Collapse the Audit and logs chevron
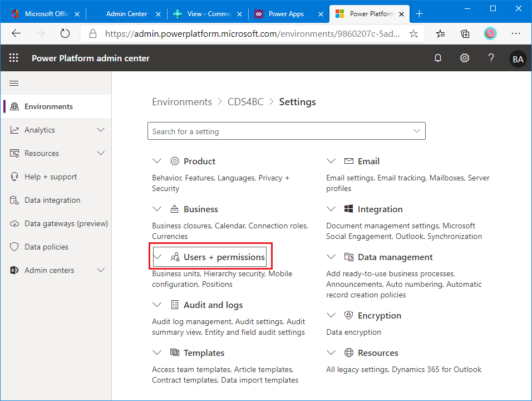 157,305
